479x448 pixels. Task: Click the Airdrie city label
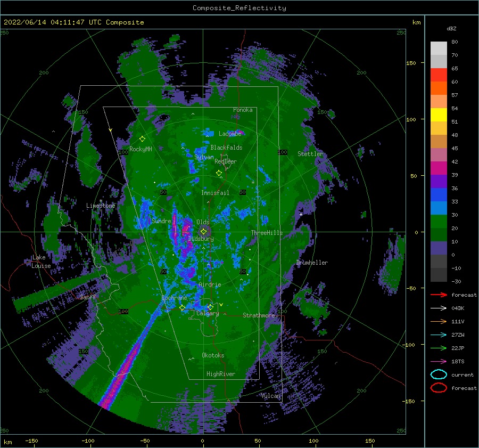(x=210, y=284)
